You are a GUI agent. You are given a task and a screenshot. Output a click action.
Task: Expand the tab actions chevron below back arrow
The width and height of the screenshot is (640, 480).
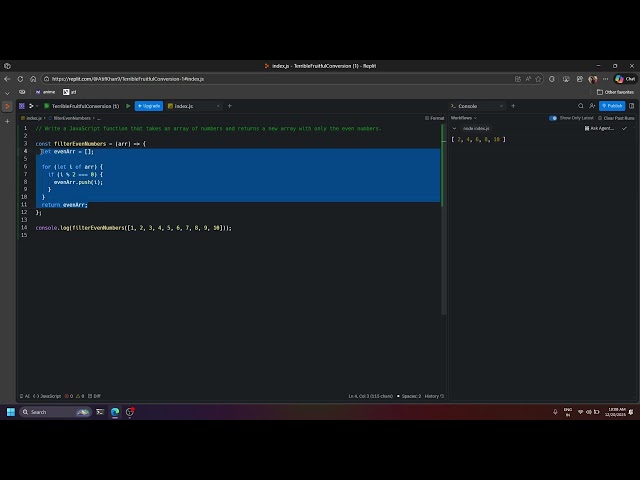[7, 93]
